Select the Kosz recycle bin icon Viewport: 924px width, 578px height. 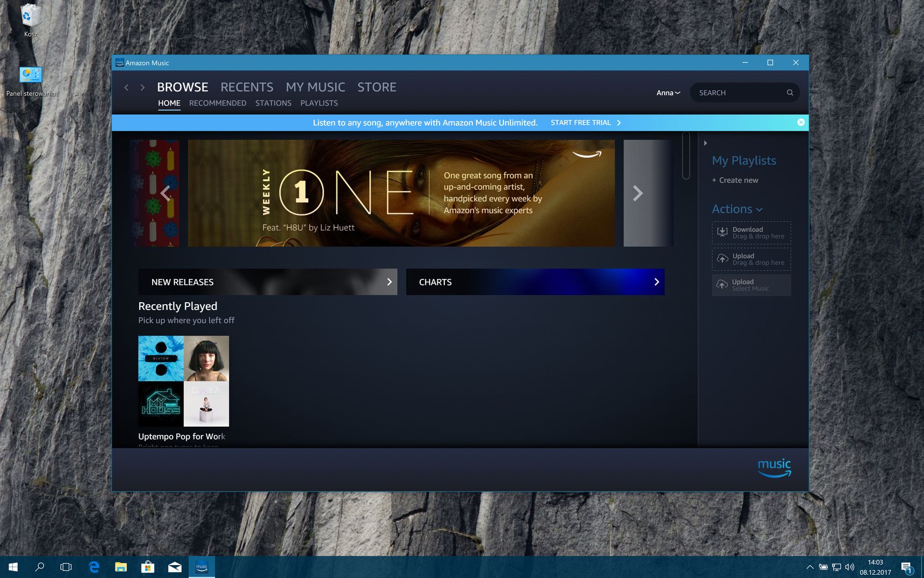tap(31, 20)
